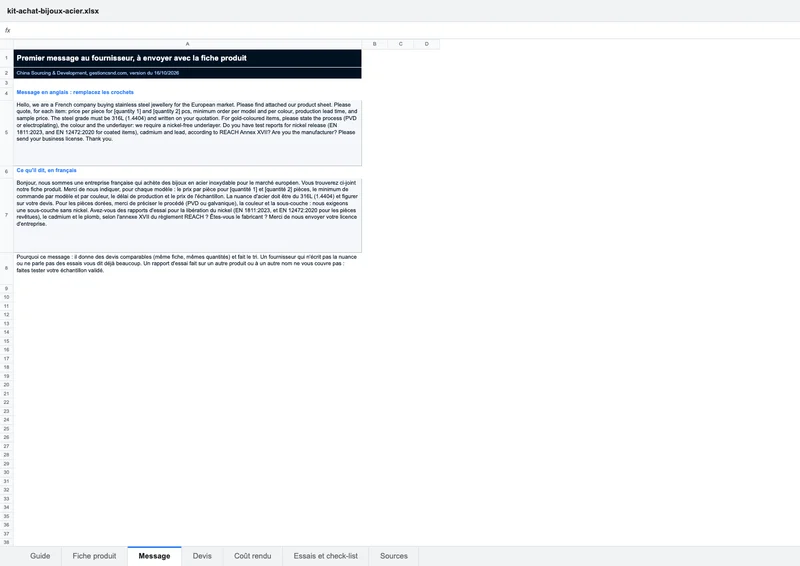Viewport: 800px width, 566px height.
Task: Select column B header
Action: [374, 44]
